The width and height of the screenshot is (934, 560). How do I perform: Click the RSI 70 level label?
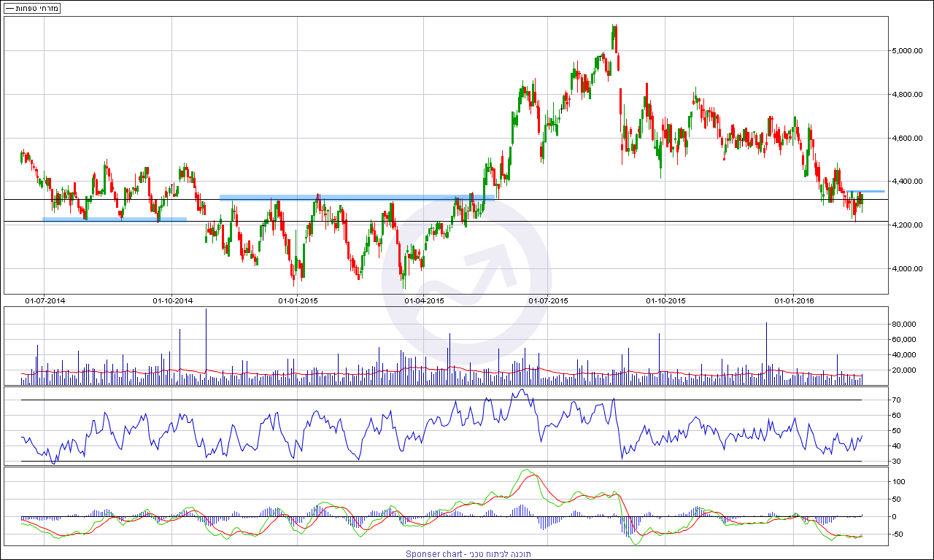tap(895, 400)
